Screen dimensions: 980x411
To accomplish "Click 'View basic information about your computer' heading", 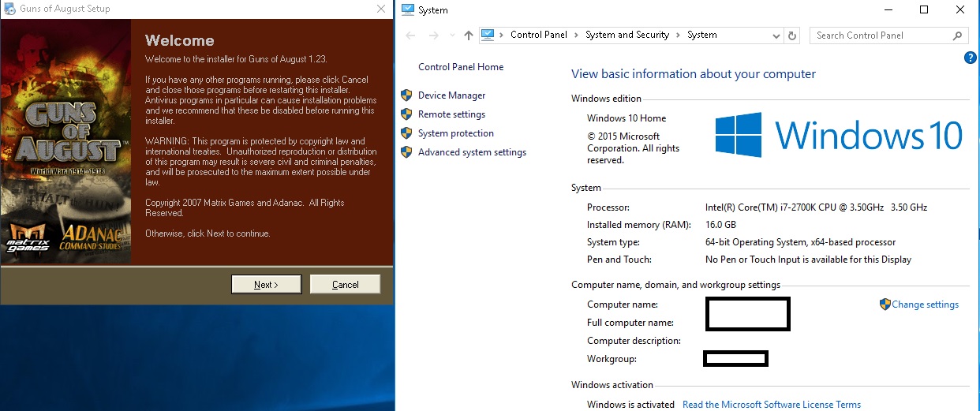I will pyautogui.click(x=694, y=74).
